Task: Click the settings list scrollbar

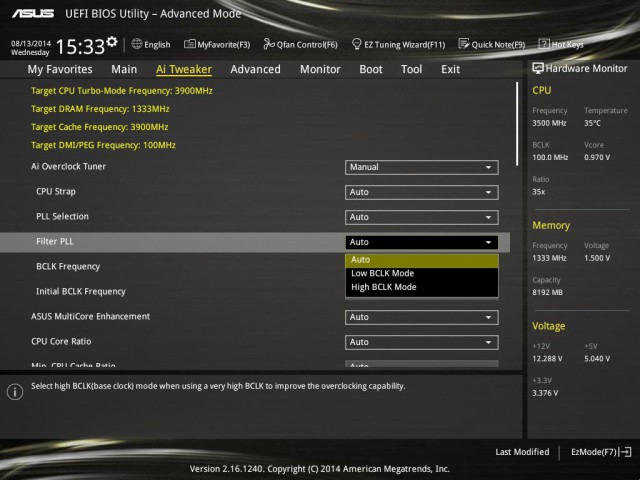Action: tap(517, 124)
